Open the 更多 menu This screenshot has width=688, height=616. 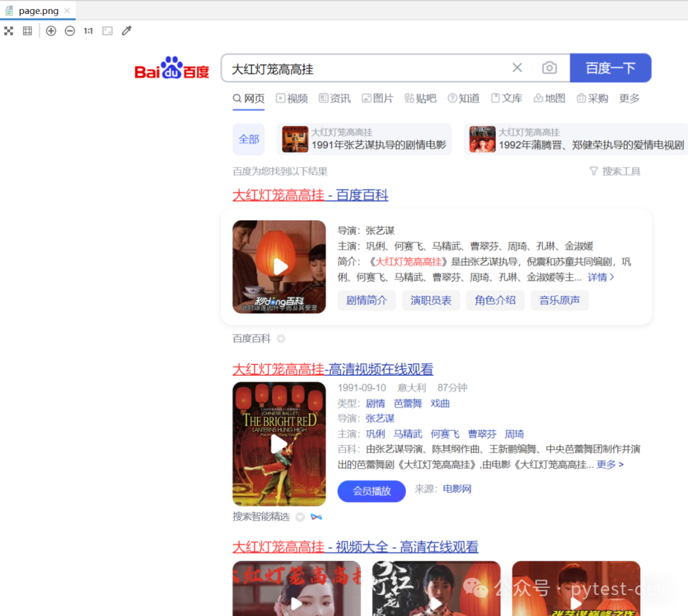pyautogui.click(x=629, y=98)
